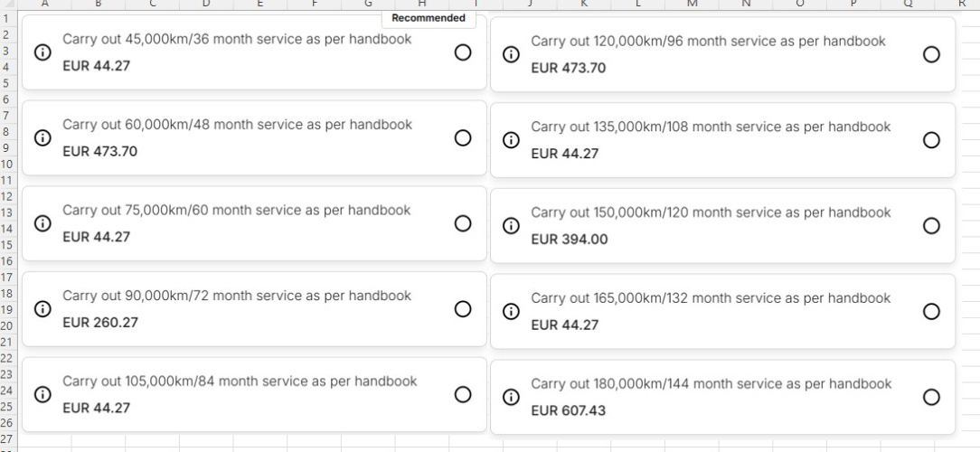The height and width of the screenshot is (452, 980).
Task: Click the Recommended badge label
Action: (429, 18)
